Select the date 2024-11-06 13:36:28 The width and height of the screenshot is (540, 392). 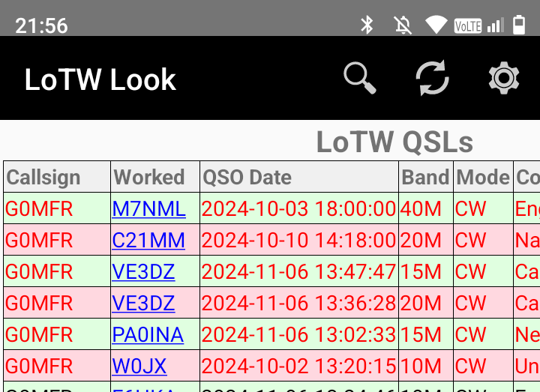(x=298, y=303)
